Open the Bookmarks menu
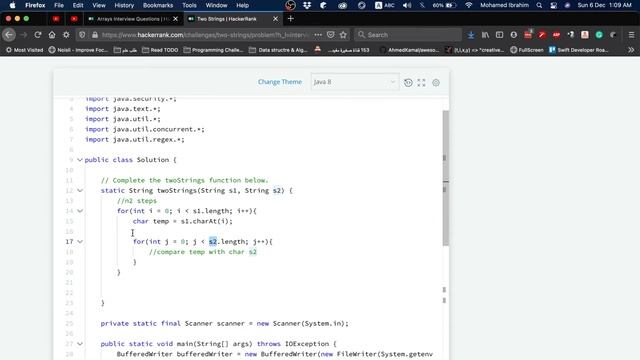The image size is (640, 360). tap(158, 5)
